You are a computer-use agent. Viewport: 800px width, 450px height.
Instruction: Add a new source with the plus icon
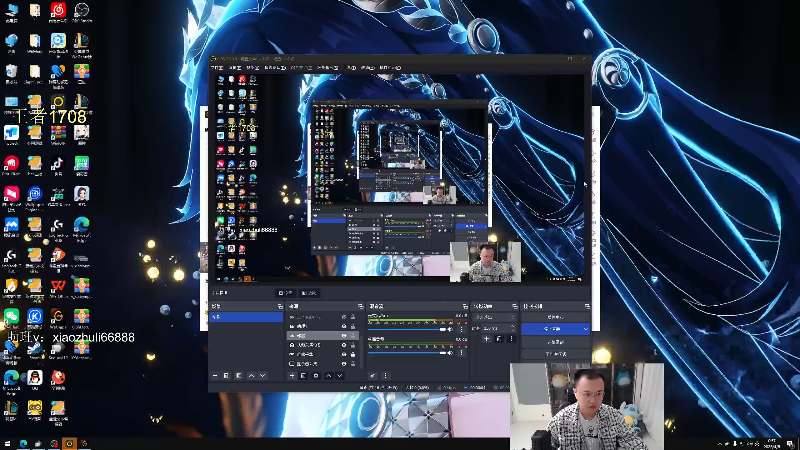(292, 376)
